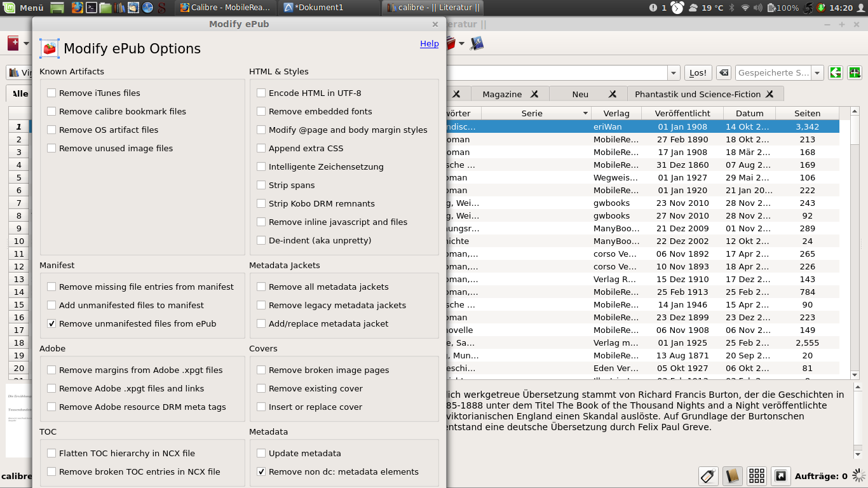The width and height of the screenshot is (868, 488).
Task: Switch to cover grid view icon
Action: [756, 475]
